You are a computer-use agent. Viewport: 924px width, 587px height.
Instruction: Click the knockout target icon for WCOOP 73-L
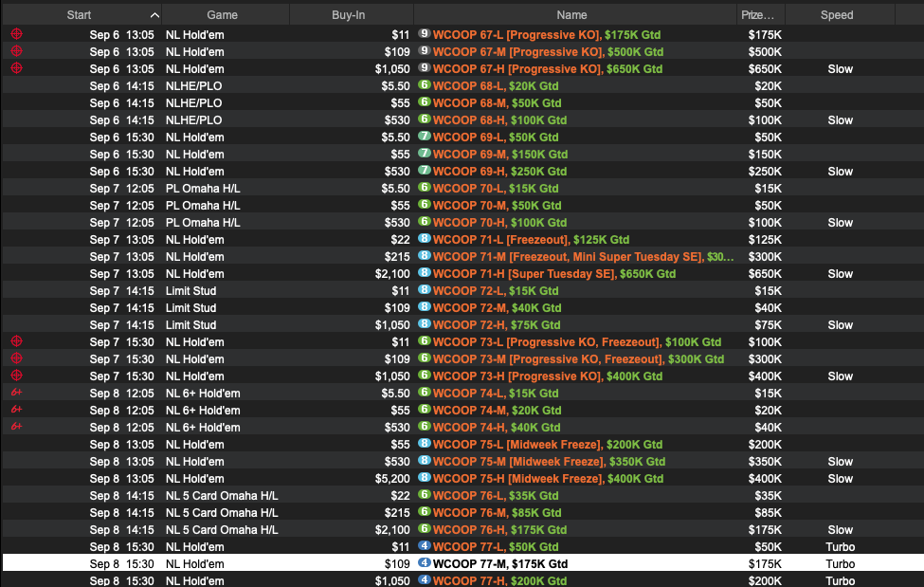coord(16,341)
